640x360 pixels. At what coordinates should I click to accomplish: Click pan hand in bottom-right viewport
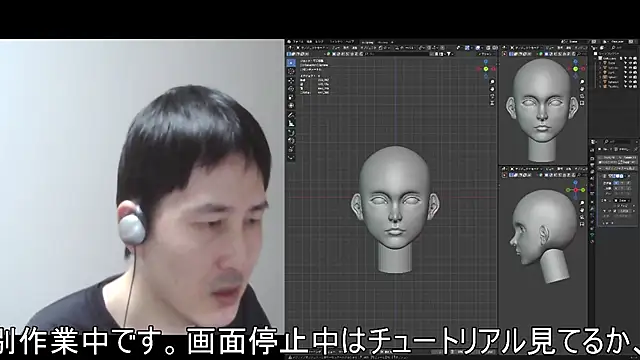(x=582, y=210)
